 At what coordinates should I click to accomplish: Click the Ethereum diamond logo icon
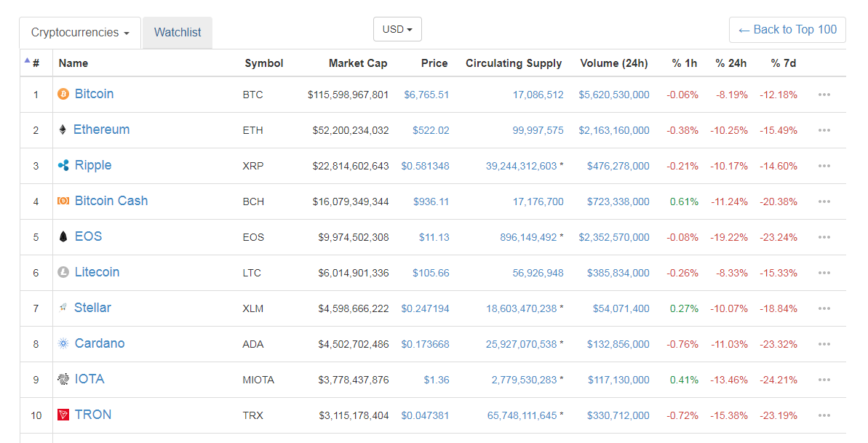[63, 129]
